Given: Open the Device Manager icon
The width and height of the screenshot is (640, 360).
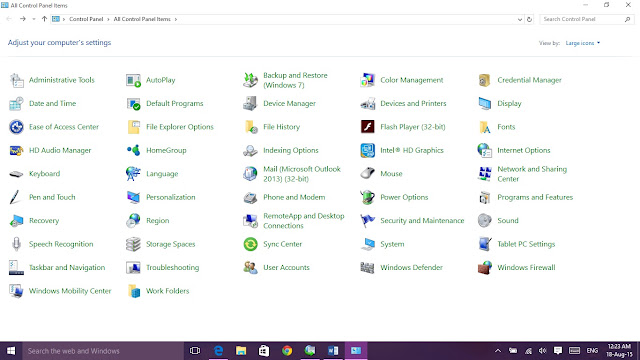Looking at the screenshot, I should coord(250,104).
